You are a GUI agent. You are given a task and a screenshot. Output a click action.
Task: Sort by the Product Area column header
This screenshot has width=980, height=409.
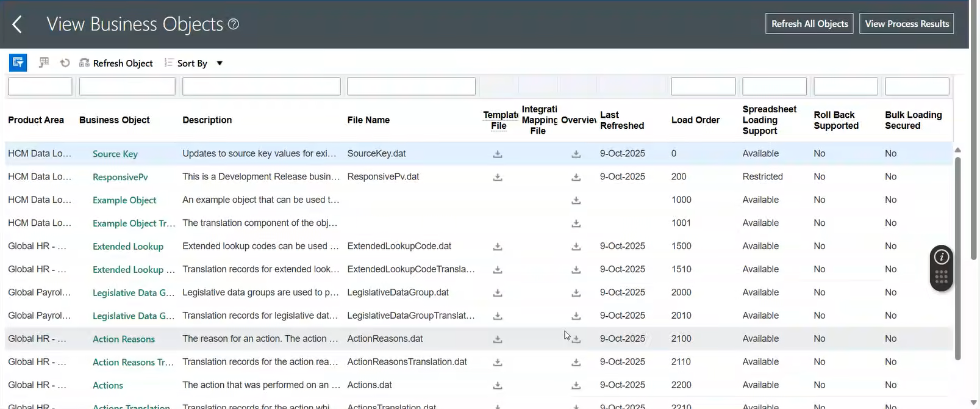pos(36,120)
